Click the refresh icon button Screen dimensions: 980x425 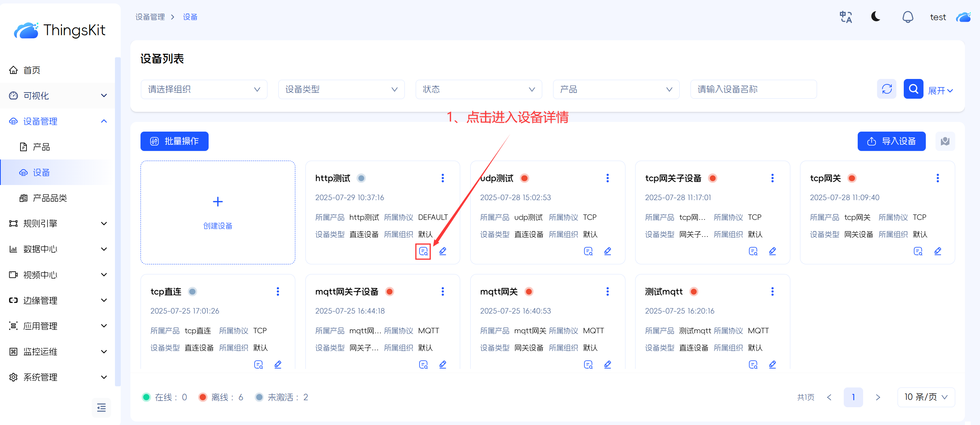[x=887, y=89]
